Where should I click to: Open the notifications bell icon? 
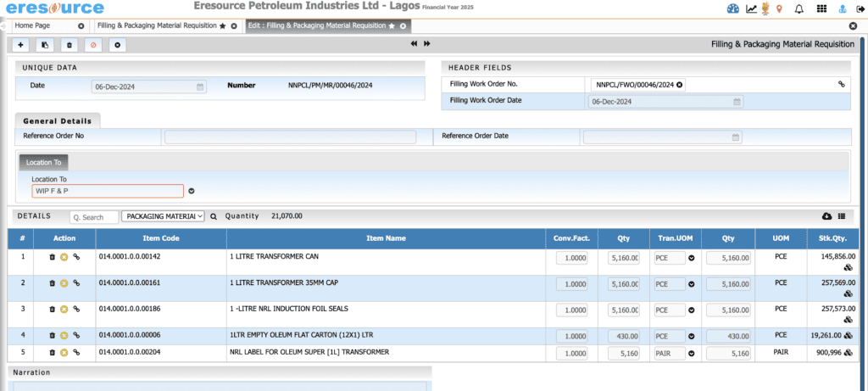[798, 9]
